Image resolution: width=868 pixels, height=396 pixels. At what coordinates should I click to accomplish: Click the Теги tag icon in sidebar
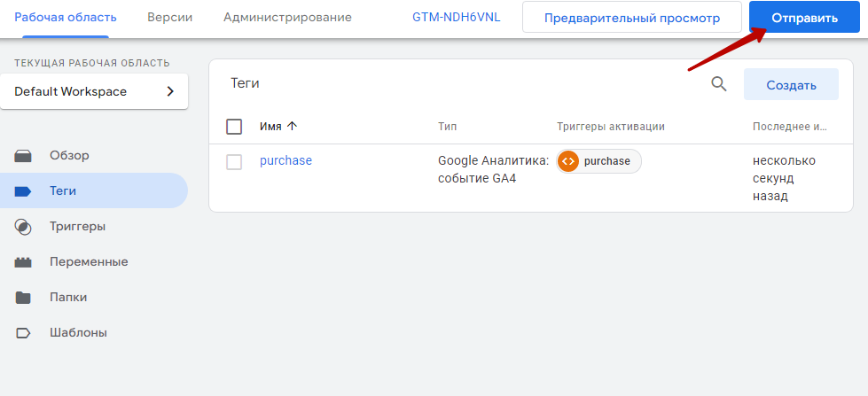[23, 191]
